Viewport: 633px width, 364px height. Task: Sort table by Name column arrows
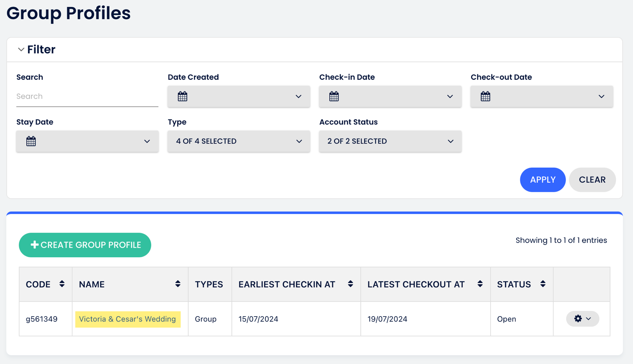pyautogui.click(x=178, y=284)
